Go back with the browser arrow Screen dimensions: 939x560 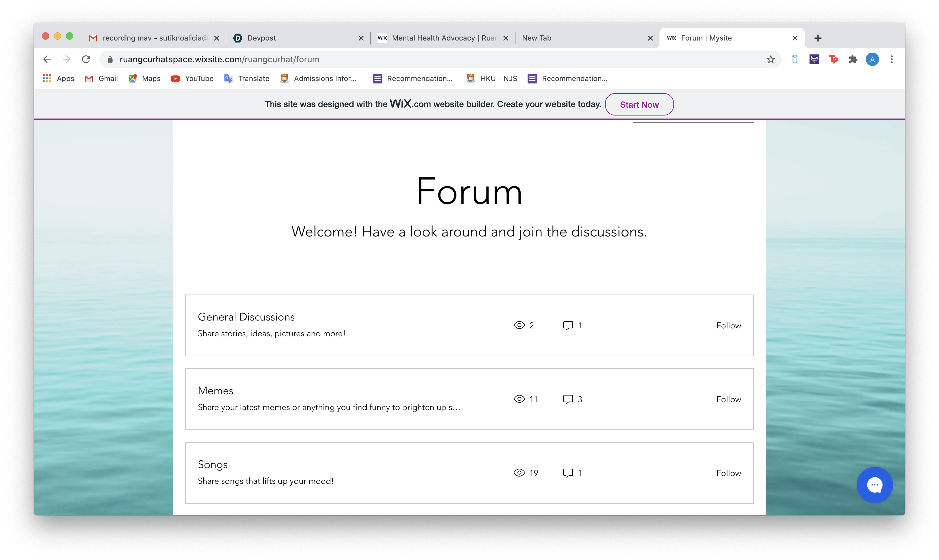click(x=47, y=59)
